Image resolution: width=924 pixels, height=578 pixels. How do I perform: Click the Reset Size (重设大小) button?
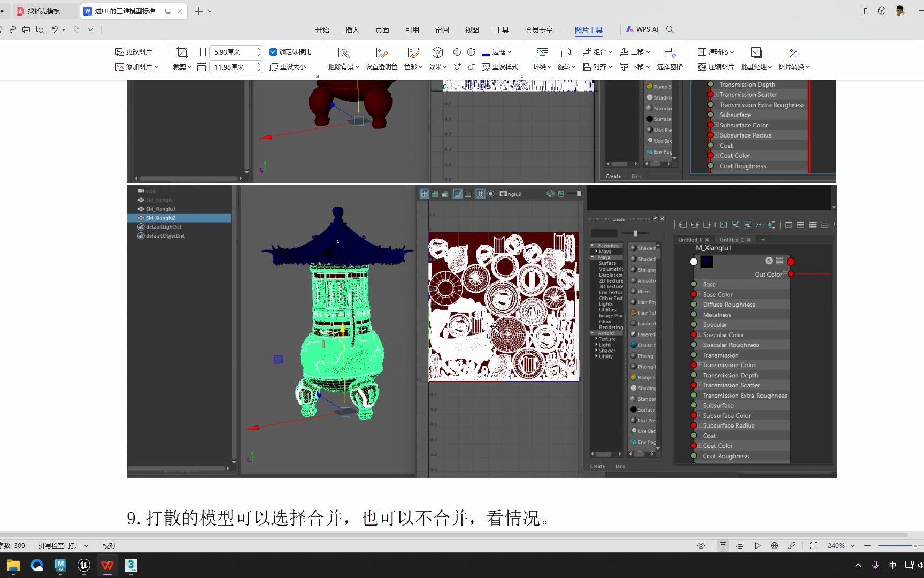(288, 67)
